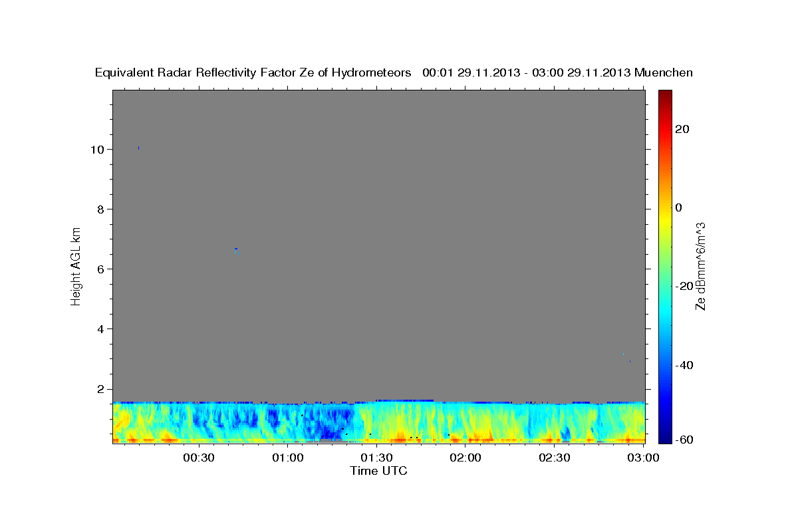Click the plot title 'Equivalent Radar Reflectivity Factor Ze of Hydrometeors'
798x532 pixels.
click(x=253, y=72)
